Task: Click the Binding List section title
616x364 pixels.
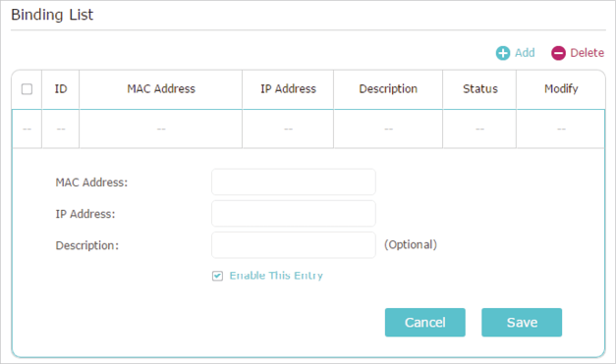Action: [x=52, y=15]
